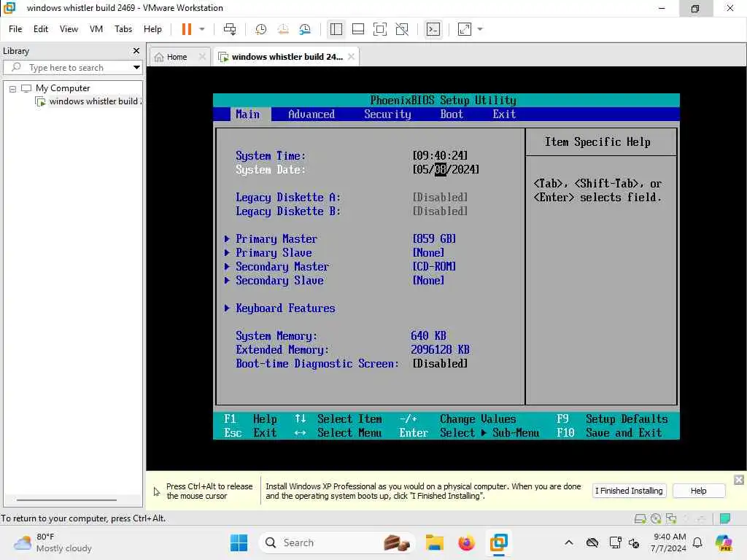This screenshot has width=747, height=560.
Task: Click the message log status icon
Action: [725, 518]
